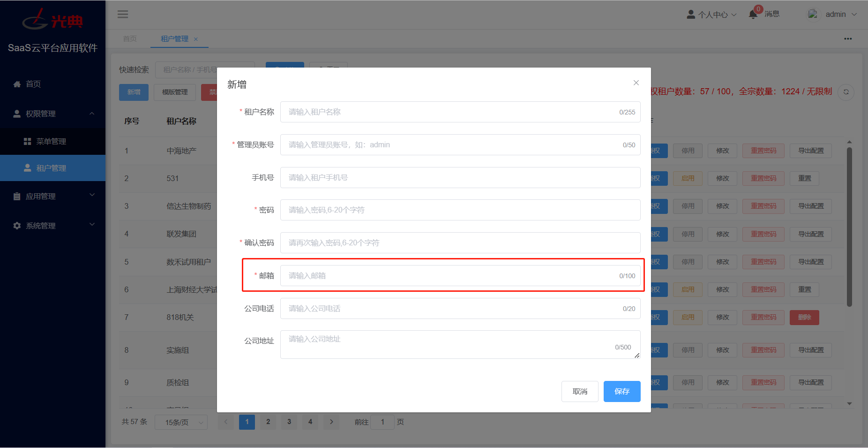Click 重置密码 in the 531 row
The width and height of the screenshot is (868, 448).
tap(763, 178)
